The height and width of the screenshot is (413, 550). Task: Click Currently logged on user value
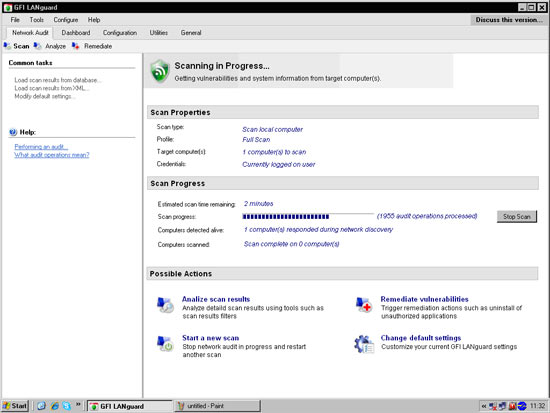(279, 164)
